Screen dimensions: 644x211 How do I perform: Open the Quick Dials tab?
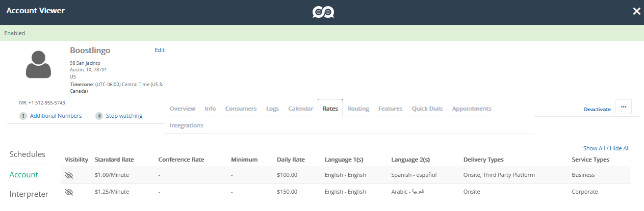[x=427, y=109]
